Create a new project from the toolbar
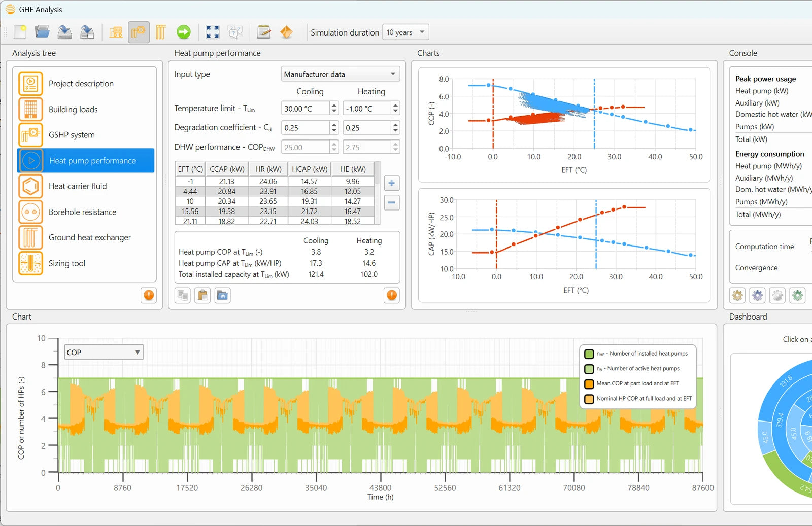The width and height of the screenshot is (812, 526). tap(20, 32)
